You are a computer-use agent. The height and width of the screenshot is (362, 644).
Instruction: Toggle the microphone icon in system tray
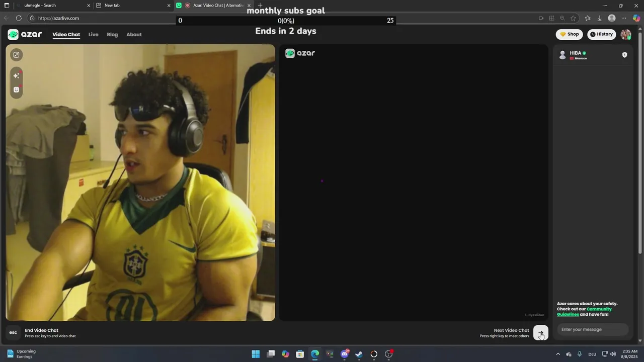[x=580, y=354]
